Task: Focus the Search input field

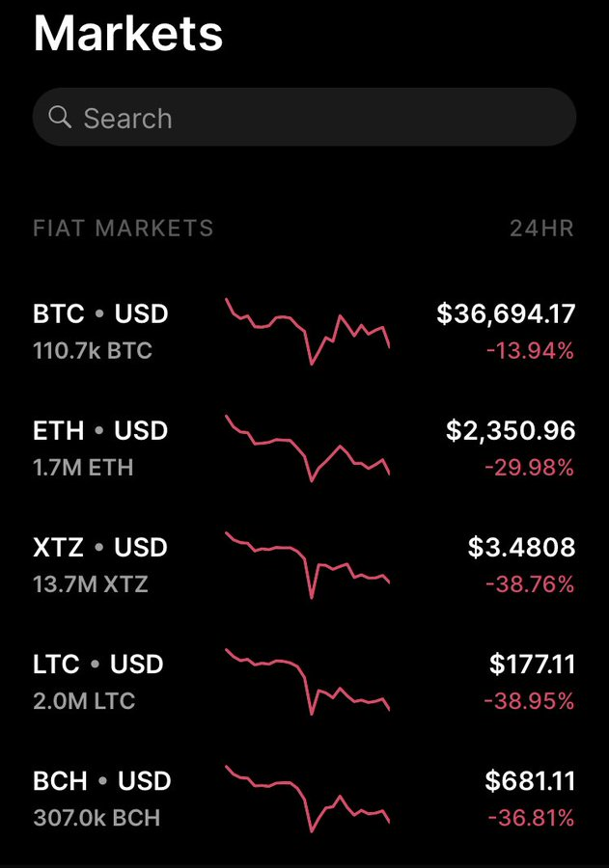Action: tap(304, 118)
